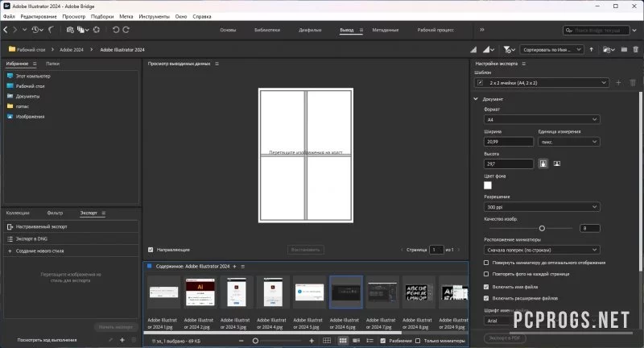Switch to the Папки tab
Image resolution: width=644 pixels, height=348 pixels.
[x=52, y=64]
